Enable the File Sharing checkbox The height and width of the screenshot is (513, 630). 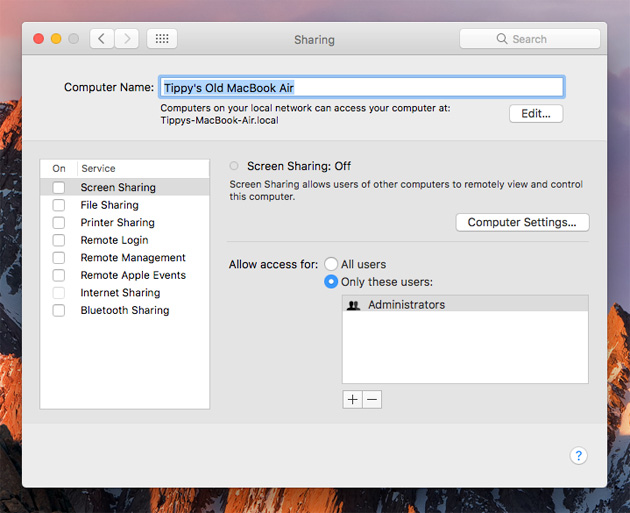pos(59,205)
